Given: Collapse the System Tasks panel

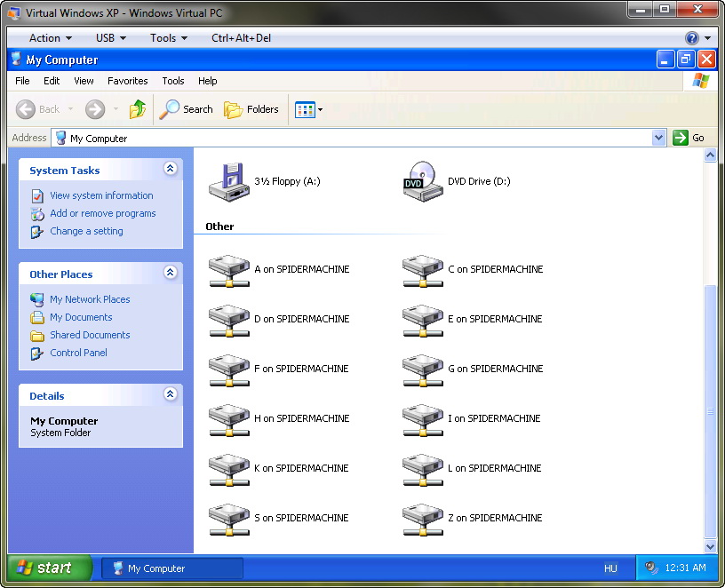Looking at the screenshot, I should (x=170, y=169).
